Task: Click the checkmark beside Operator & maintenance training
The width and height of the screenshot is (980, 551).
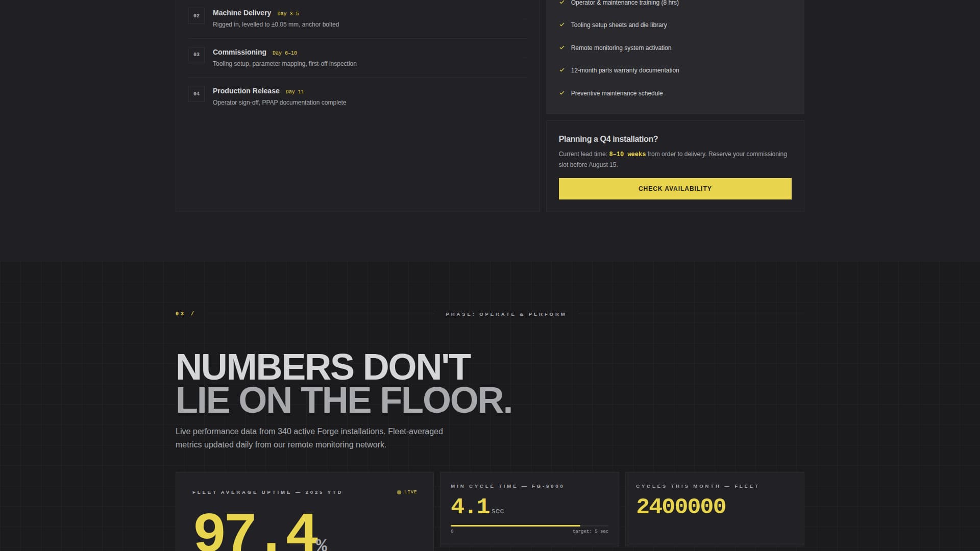Action: pos(562,3)
